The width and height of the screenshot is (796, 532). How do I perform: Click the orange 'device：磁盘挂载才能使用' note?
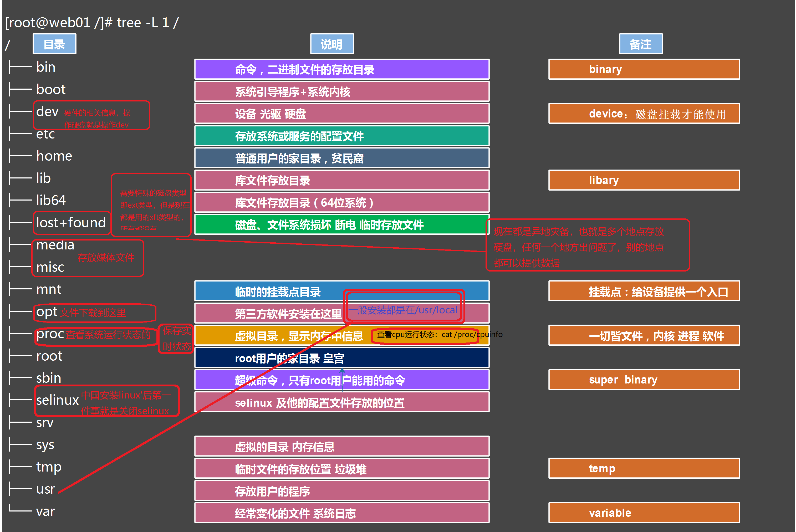tap(644, 114)
